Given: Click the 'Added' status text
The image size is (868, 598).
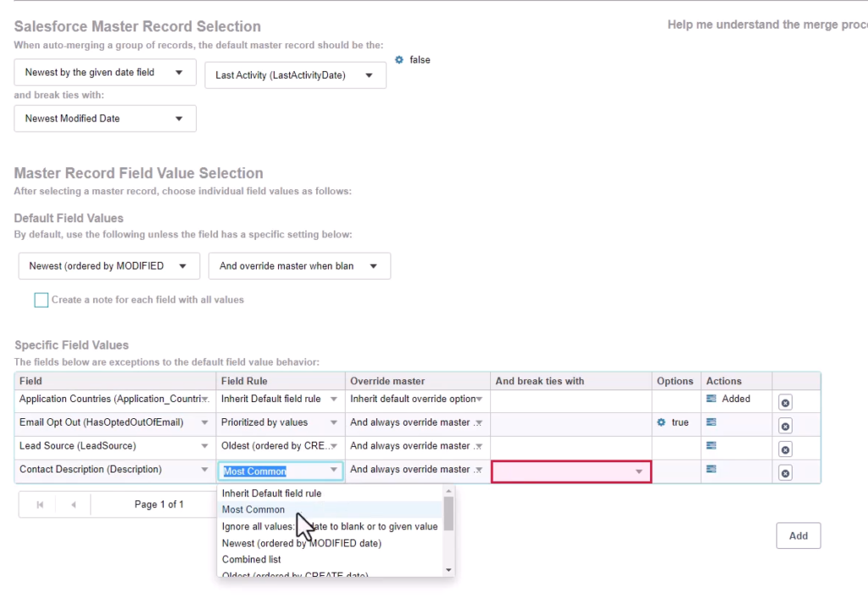Looking at the screenshot, I should tap(737, 399).
